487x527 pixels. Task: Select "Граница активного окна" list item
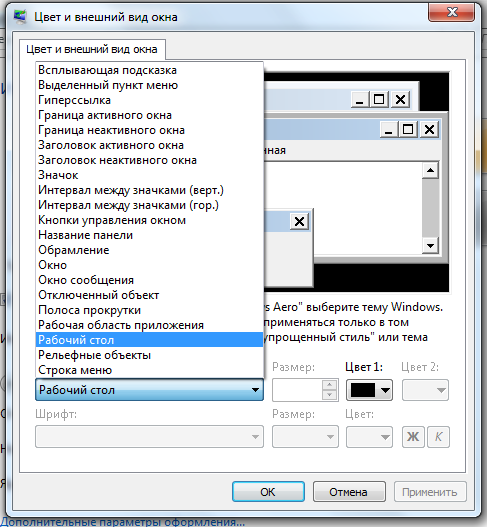point(149,115)
